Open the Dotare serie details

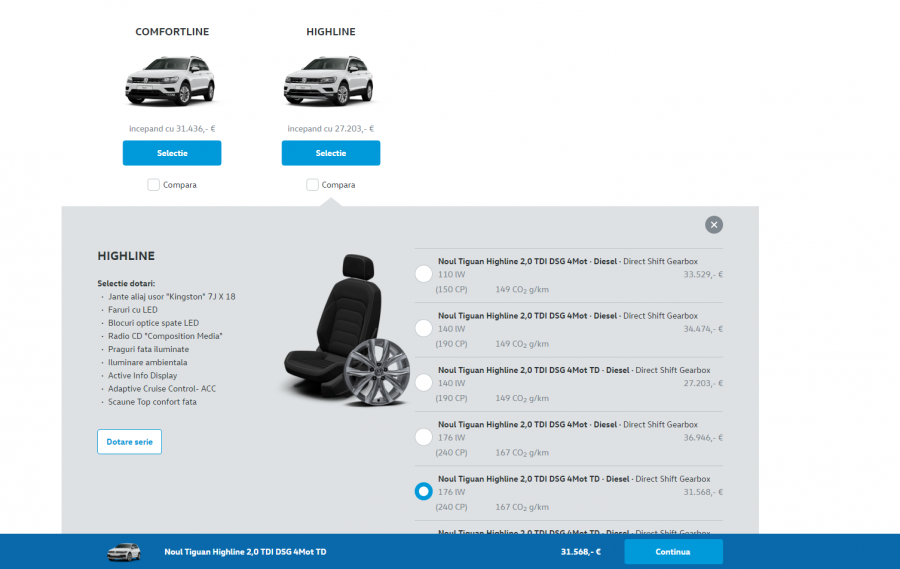(129, 442)
